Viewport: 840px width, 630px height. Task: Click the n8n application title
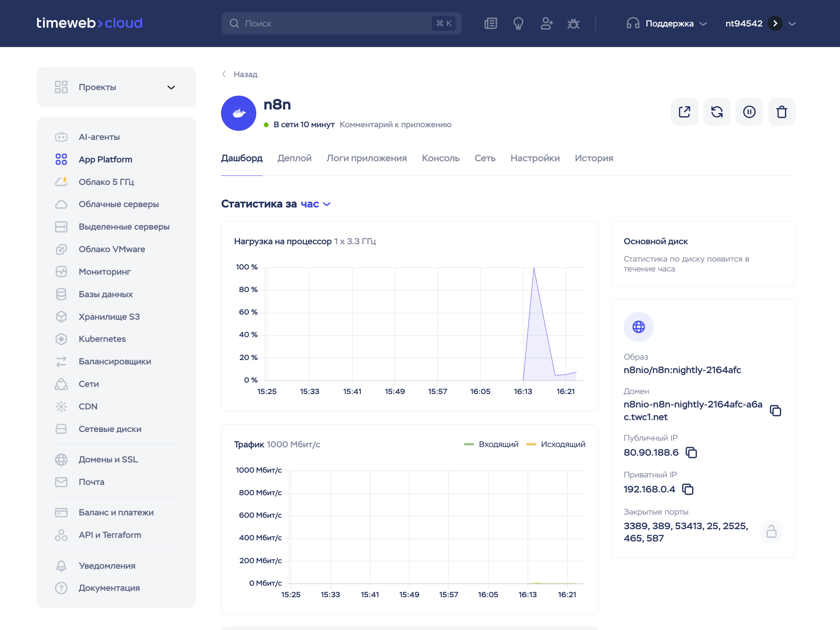click(x=277, y=105)
